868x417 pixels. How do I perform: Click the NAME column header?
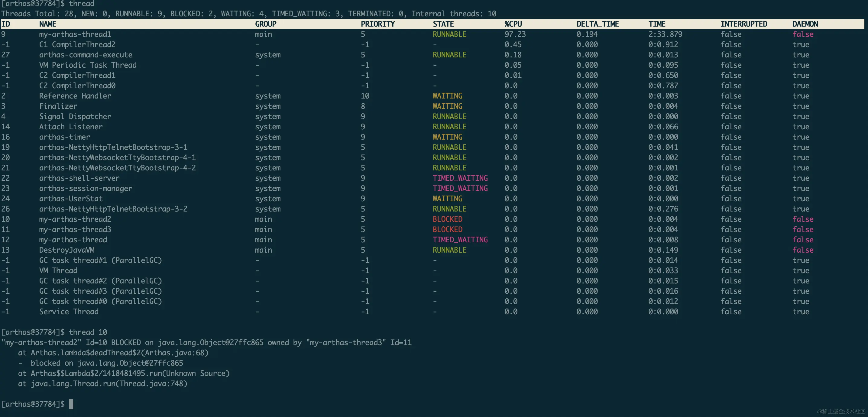[x=47, y=24]
